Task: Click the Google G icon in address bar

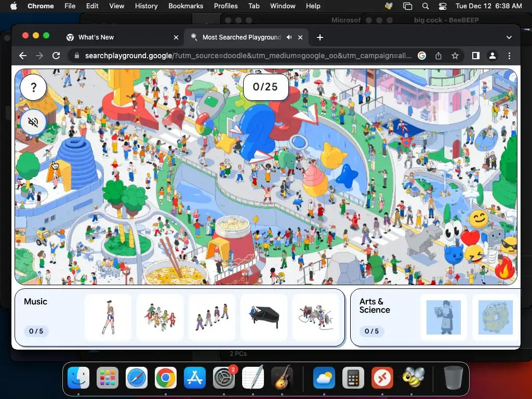Action: [422, 56]
